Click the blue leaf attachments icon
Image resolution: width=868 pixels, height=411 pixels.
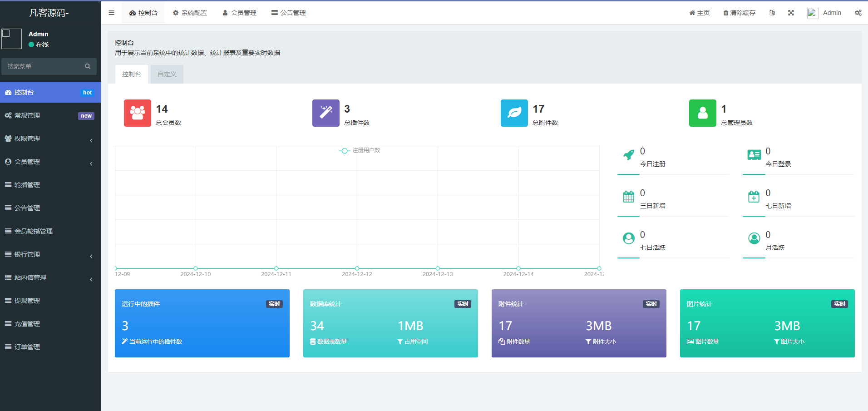click(514, 113)
